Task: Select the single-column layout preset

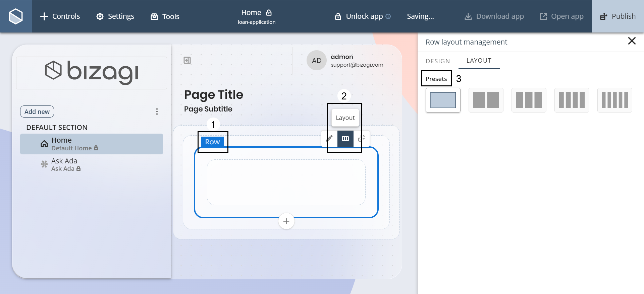Action: point(443,100)
